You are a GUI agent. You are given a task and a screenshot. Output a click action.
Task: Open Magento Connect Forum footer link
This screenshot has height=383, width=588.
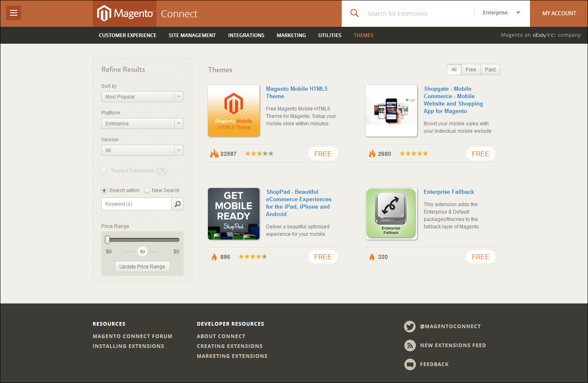tap(133, 336)
